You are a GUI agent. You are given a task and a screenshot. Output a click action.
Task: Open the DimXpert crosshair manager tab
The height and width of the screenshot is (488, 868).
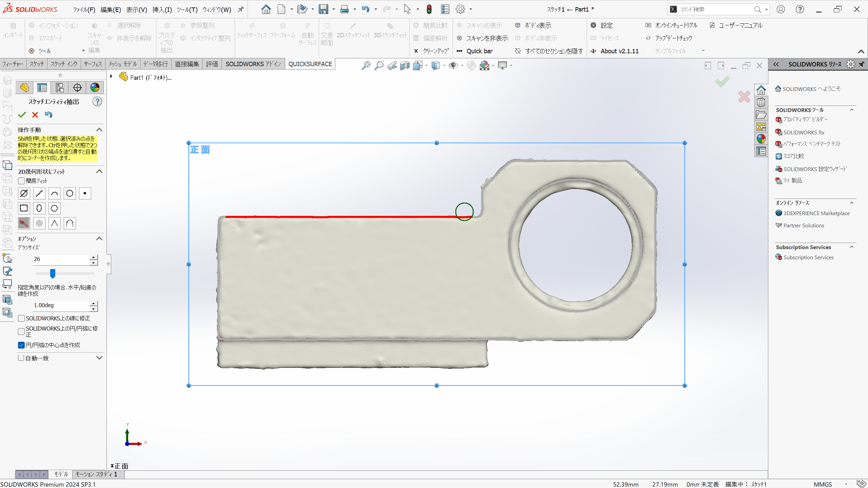pos(77,88)
